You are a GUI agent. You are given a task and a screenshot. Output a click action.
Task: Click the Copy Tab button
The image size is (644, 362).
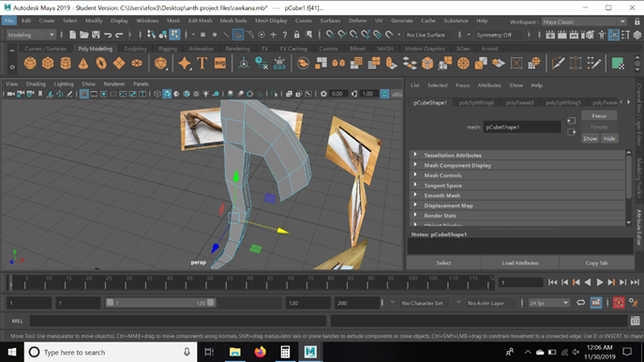597,263
